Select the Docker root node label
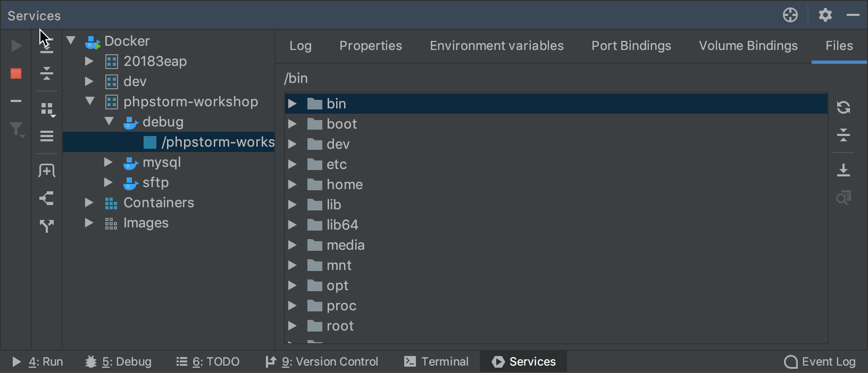The width and height of the screenshot is (868, 373). pos(127,41)
